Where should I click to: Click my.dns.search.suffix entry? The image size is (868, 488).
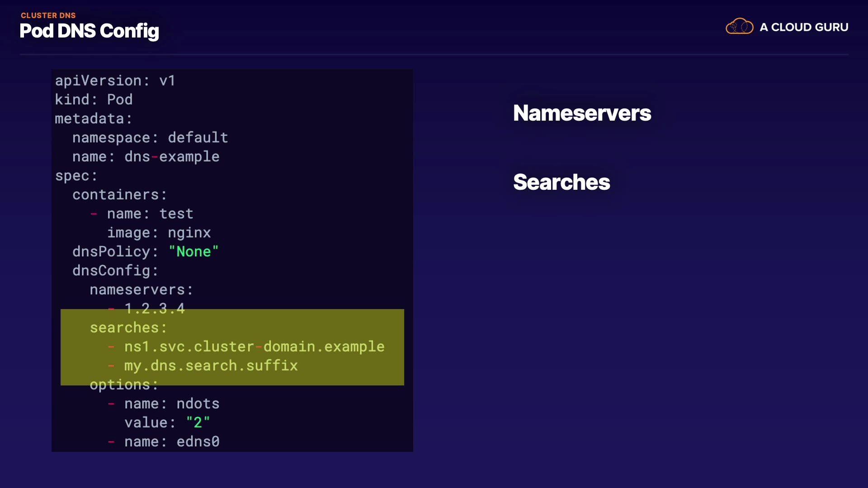click(x=211, y=366)
